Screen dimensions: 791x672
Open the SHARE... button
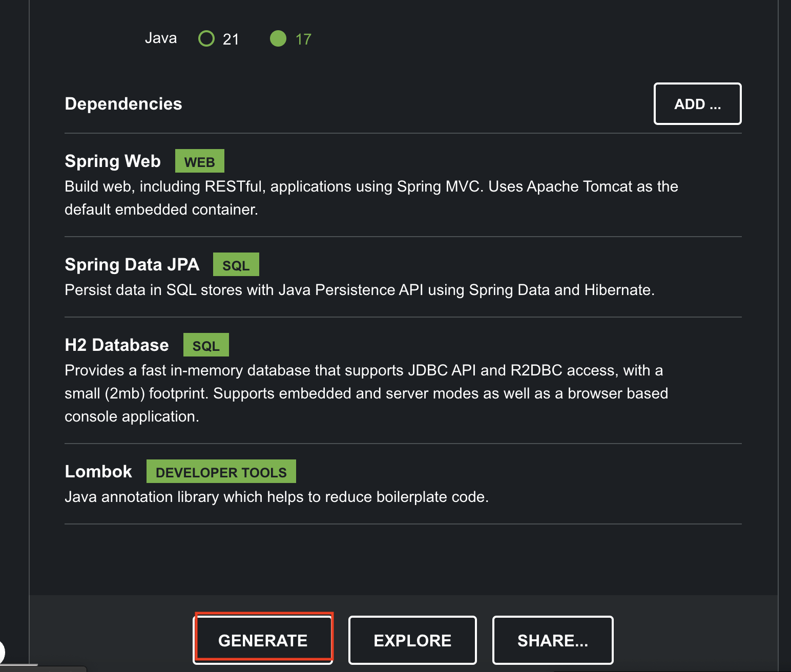(x=553, y=640)
